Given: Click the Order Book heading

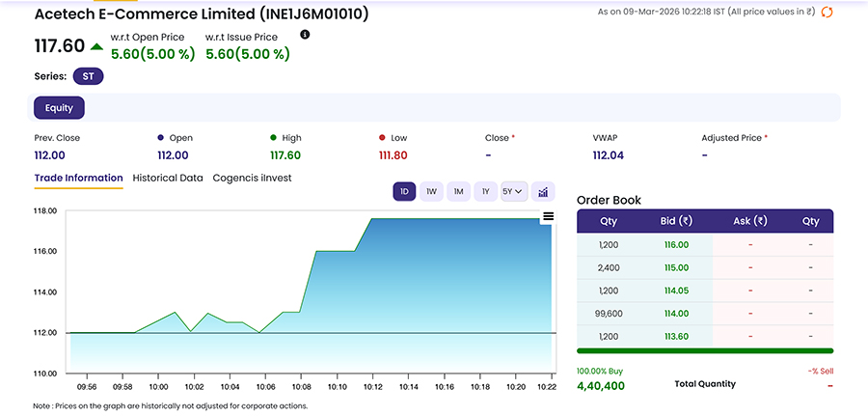Looking at the screenshot, I should [x=609, y=200].
